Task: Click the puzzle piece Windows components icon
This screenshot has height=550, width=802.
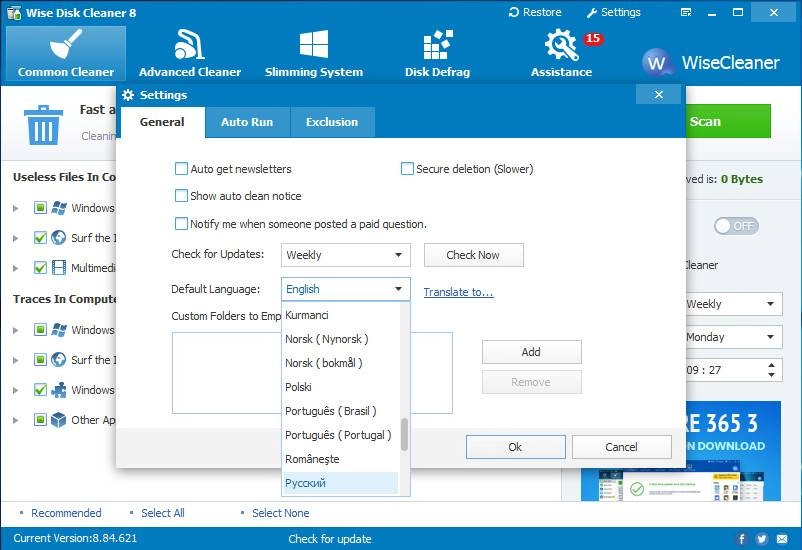Action: tap(59, 390)
